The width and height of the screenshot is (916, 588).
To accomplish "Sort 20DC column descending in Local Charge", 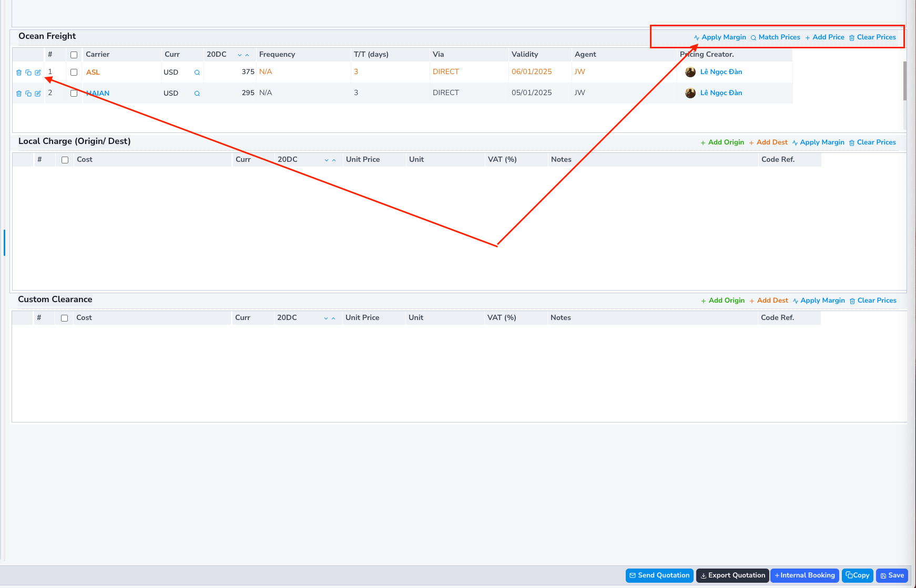I will point(325,160).
